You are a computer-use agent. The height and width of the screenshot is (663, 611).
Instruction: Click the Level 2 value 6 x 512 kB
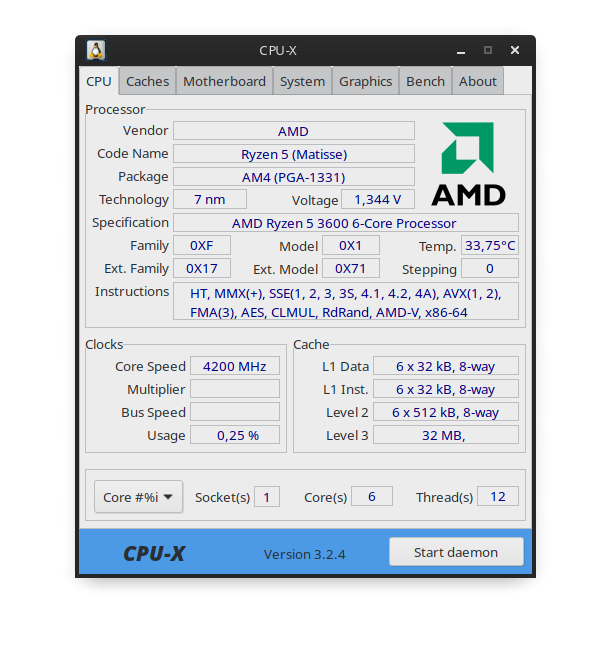tap(446, 412)
